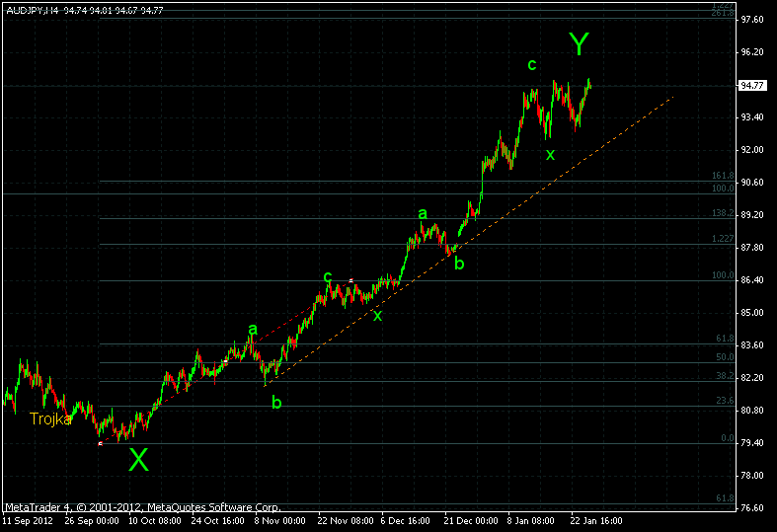
Task: Select the yellow Trojka text label
Action: pyautogui.click(x=50, y=419)
